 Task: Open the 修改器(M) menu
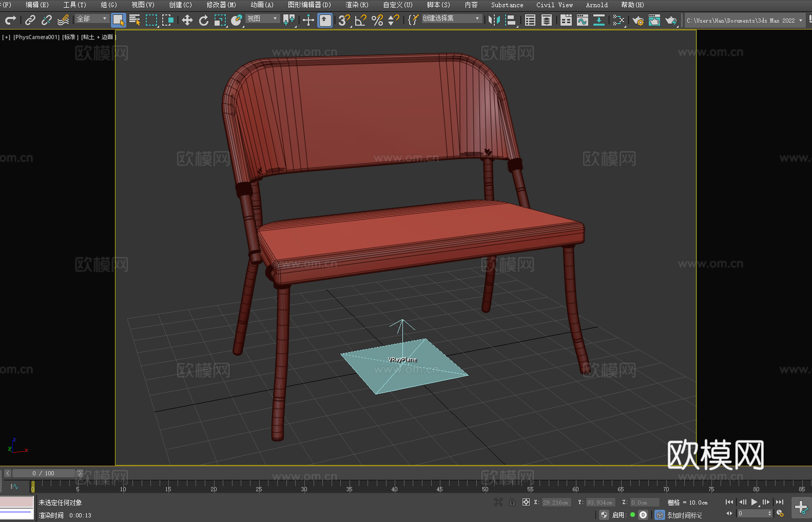click(221, 5)
